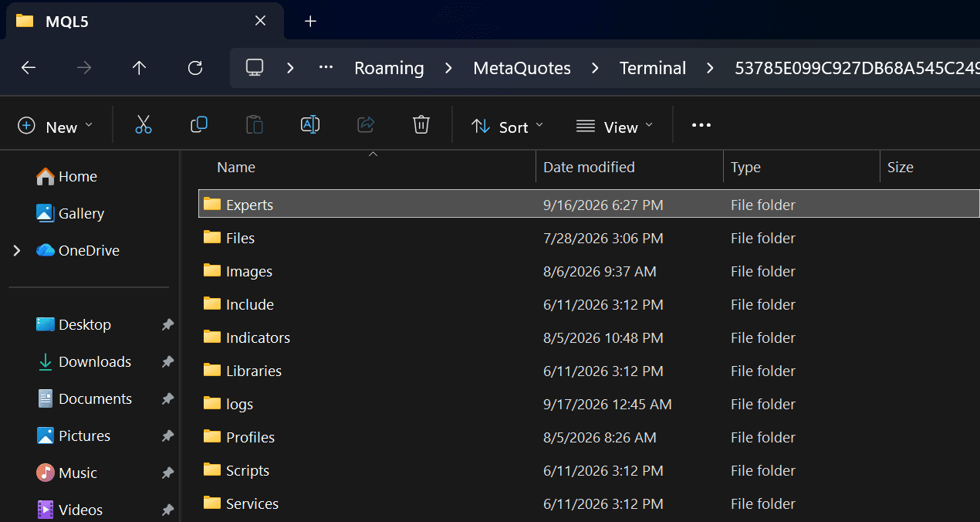The height and width of the screenshot is (522, 980).
Task: Open the Sort options dropdown
Action: pos(507,126)
